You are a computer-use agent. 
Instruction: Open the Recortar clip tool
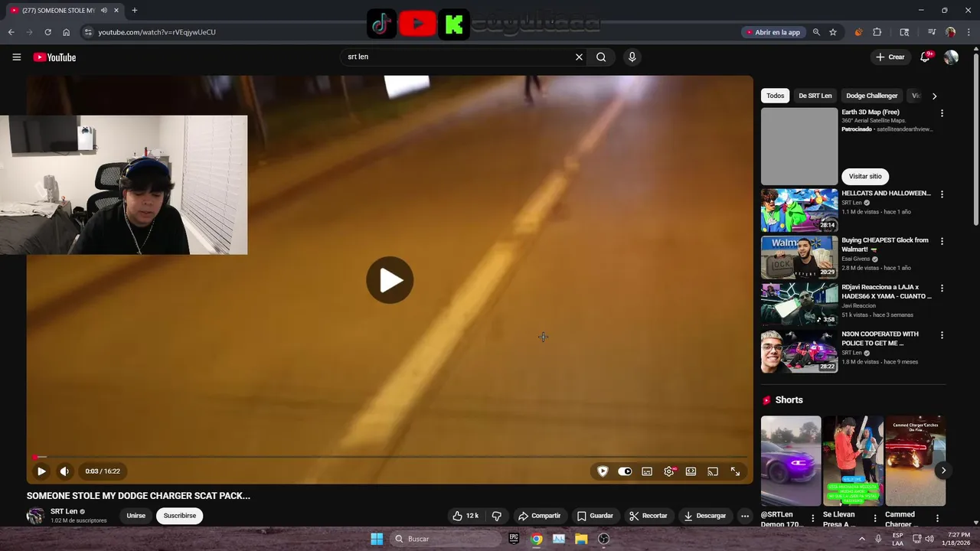tap(648, 516)
